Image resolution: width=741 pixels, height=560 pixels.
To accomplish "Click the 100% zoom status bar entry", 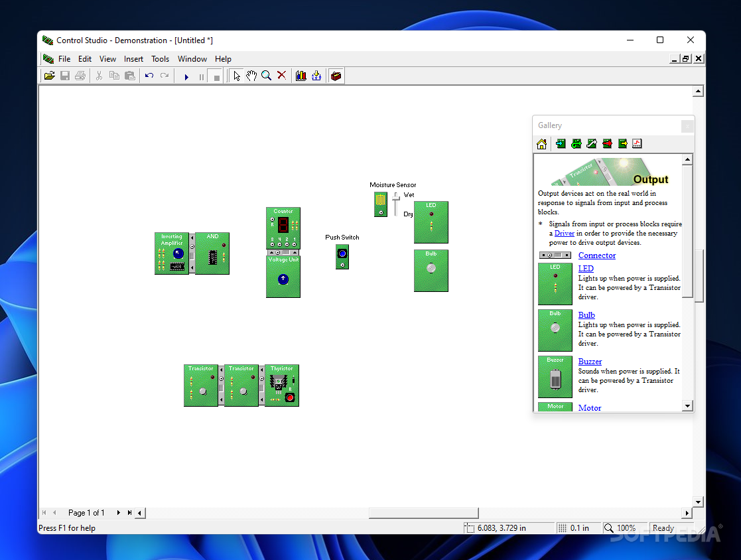I will (x=626, y=528).
